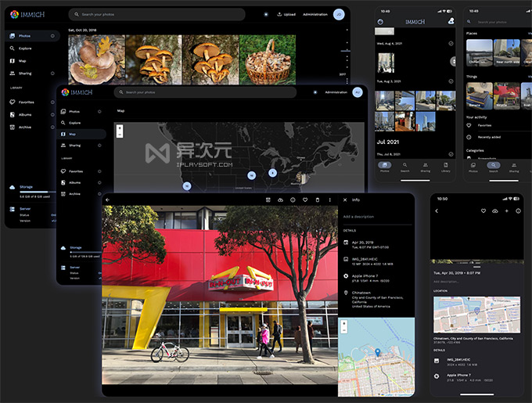Open the user avatar in the Photos window
Image resolution: width=532 pixels, height=403 pixels.
pos(339,14)
